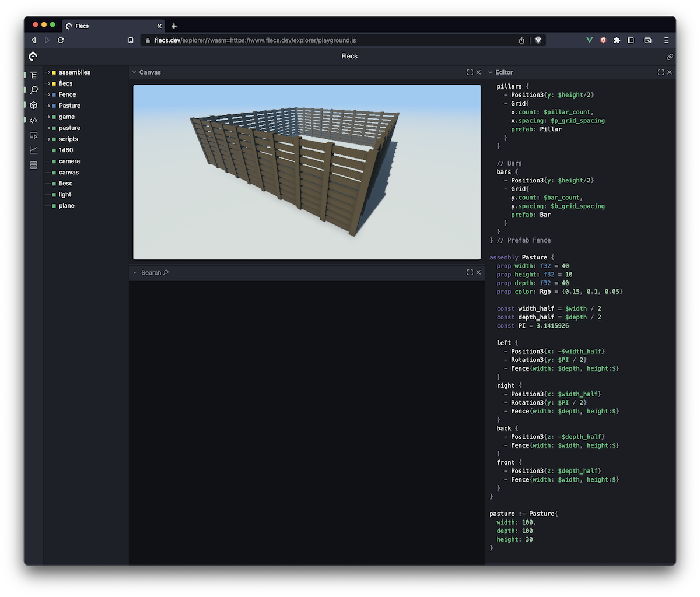Collapse the Canvas panel chevron

(134, 72)
